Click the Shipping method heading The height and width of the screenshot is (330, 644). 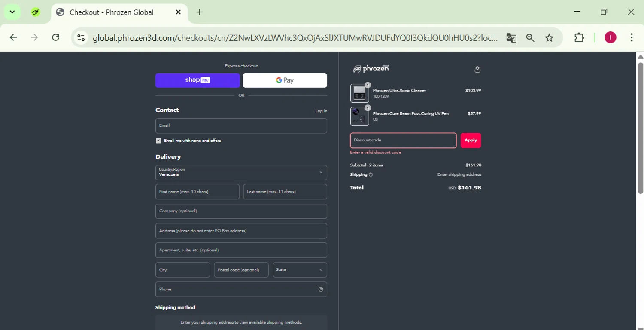tap(175, 308)
